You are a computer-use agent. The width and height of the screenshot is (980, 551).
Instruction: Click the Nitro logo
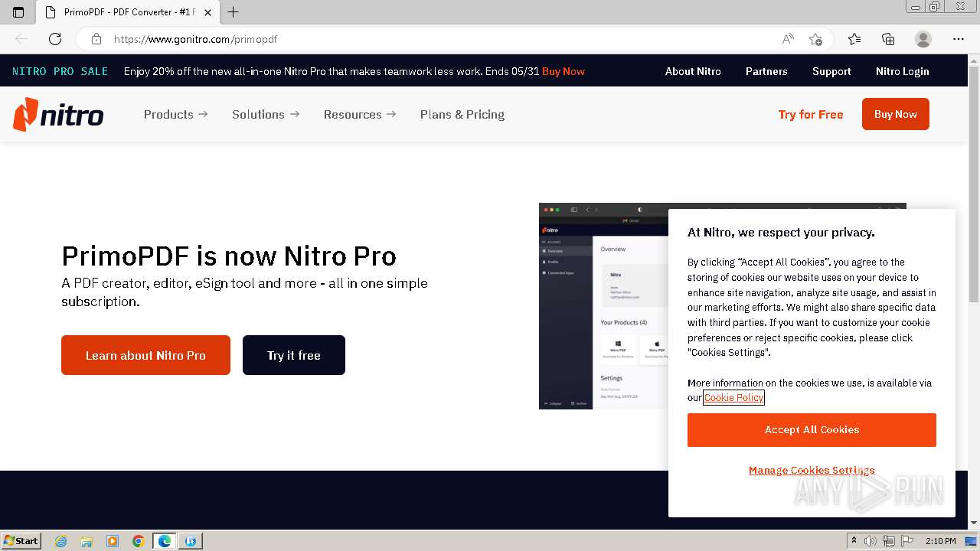click(58, 114)
